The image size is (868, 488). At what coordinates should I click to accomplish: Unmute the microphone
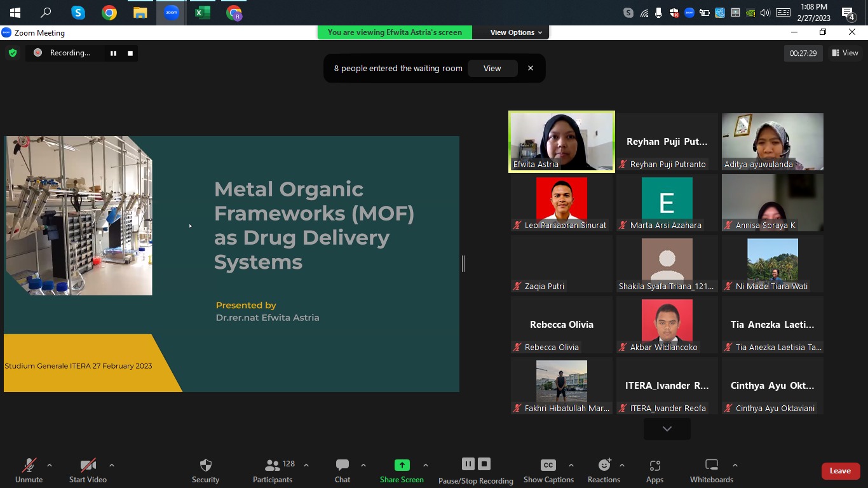coord(29,466)
